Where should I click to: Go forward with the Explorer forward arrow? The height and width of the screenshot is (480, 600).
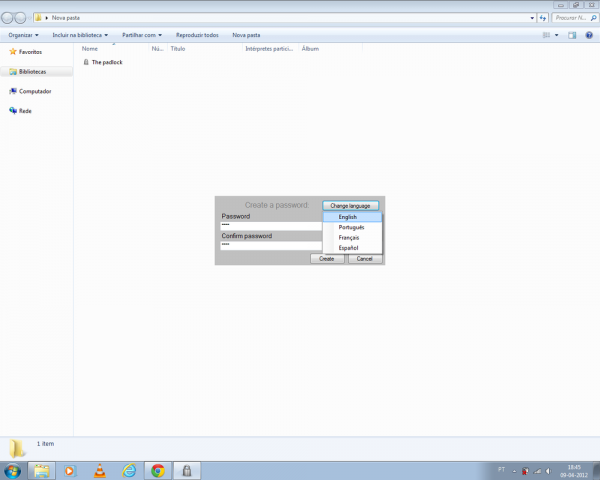coord(20,18)
